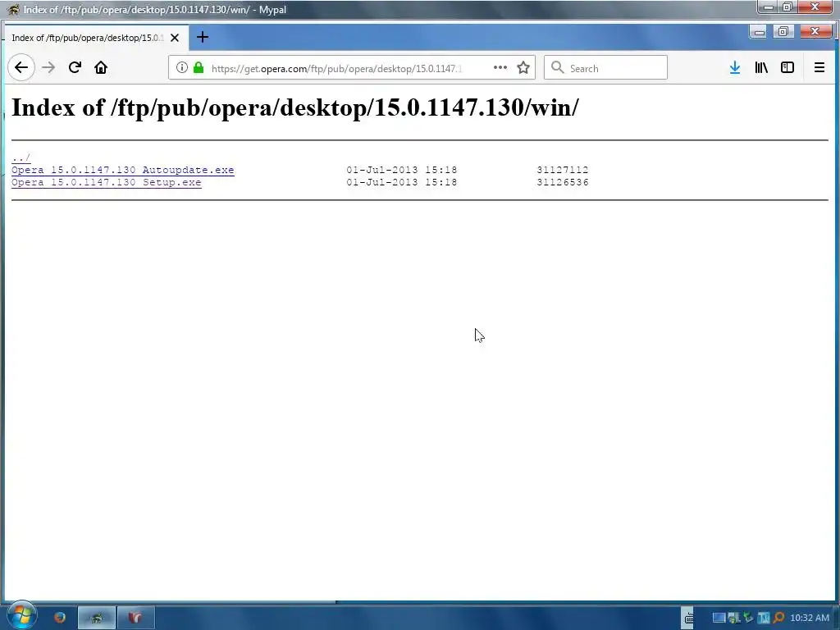Click file size 31126536
Image resolution: width=840 pixels, height=630 pixels.
563,182
